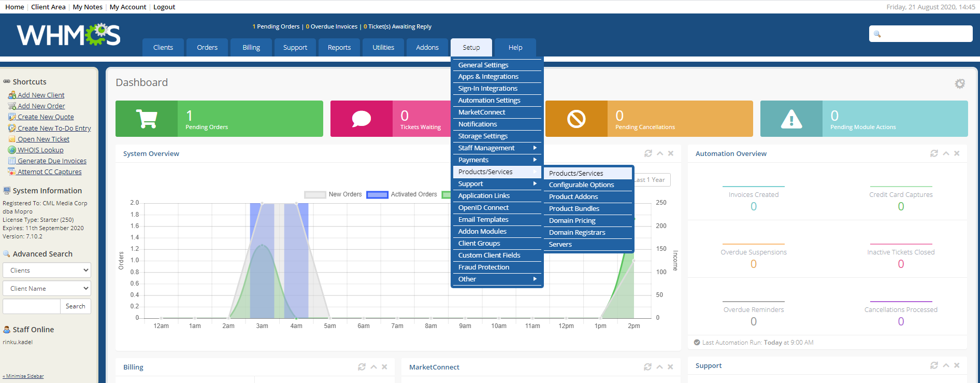This screenshot has height=383, width=980.
Task: Collapse the Automation Overview panel chevron
Action: point(946,153)
